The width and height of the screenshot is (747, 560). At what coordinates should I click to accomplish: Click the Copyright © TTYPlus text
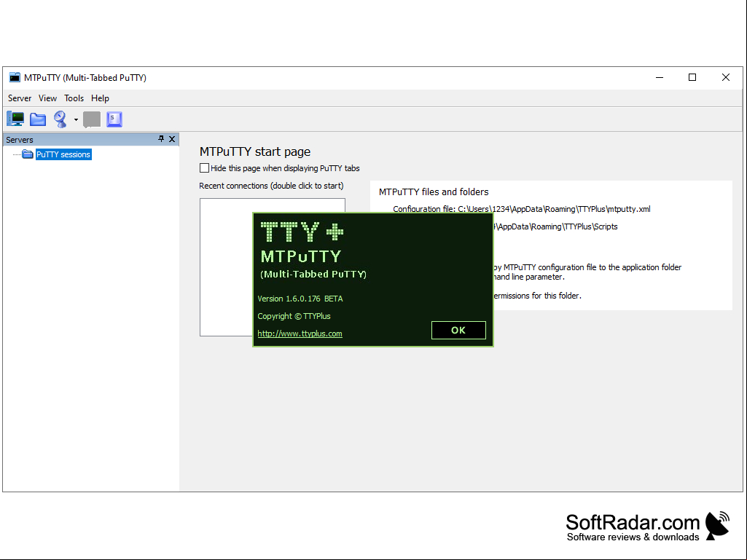click(294, 316)
